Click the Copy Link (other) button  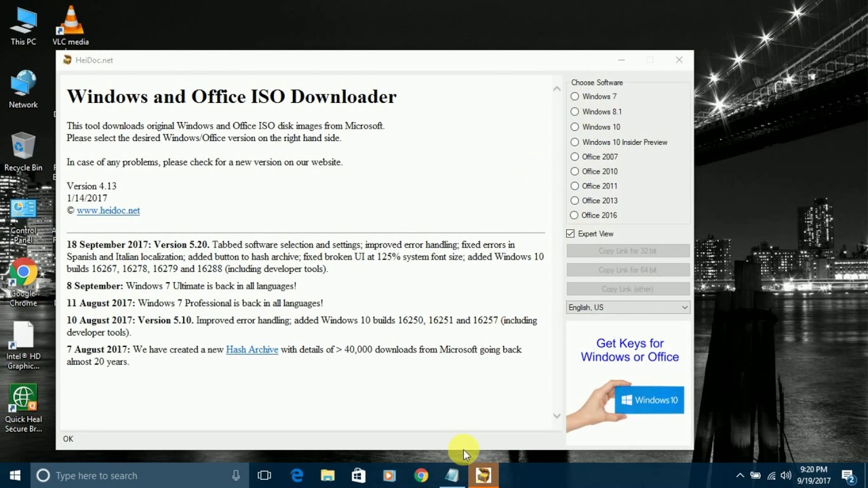tap(628, 289)
